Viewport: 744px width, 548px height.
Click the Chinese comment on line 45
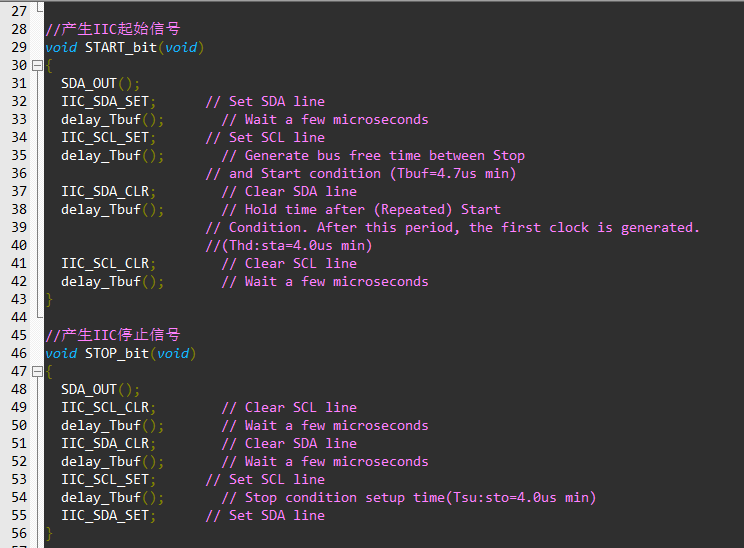click(113, 335)
